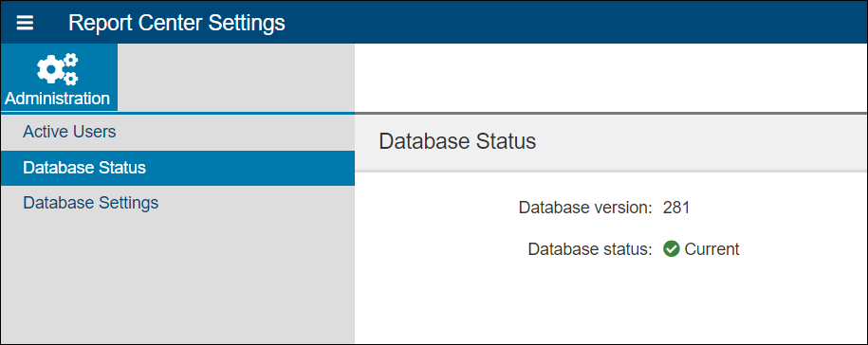Click the Database version label
This screenshot has height=345, width=868.
pos(585,208)
